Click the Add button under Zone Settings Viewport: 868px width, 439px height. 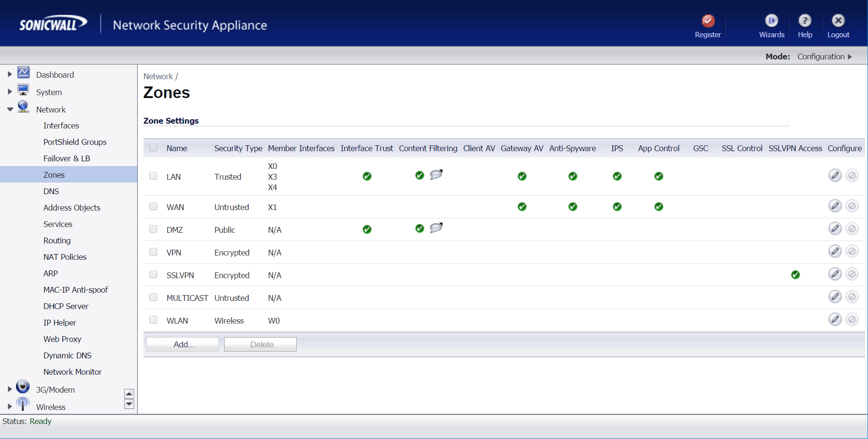[x=182, y=344]
